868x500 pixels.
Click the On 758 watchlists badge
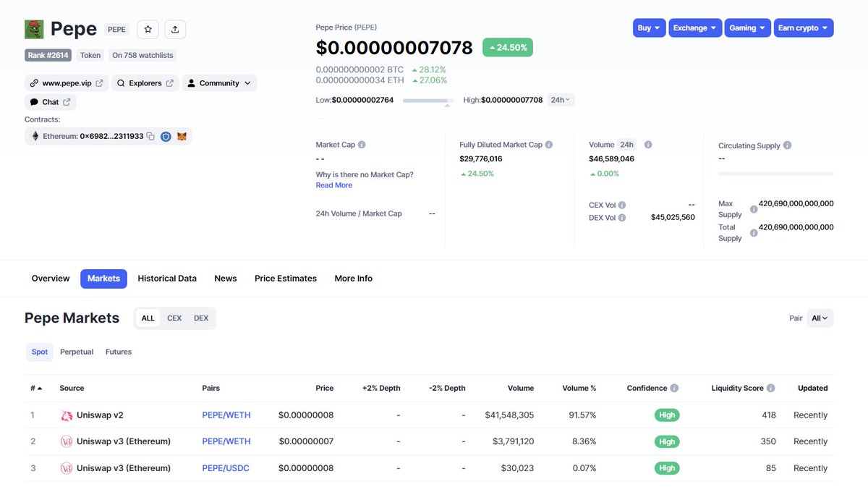(143, 55)
